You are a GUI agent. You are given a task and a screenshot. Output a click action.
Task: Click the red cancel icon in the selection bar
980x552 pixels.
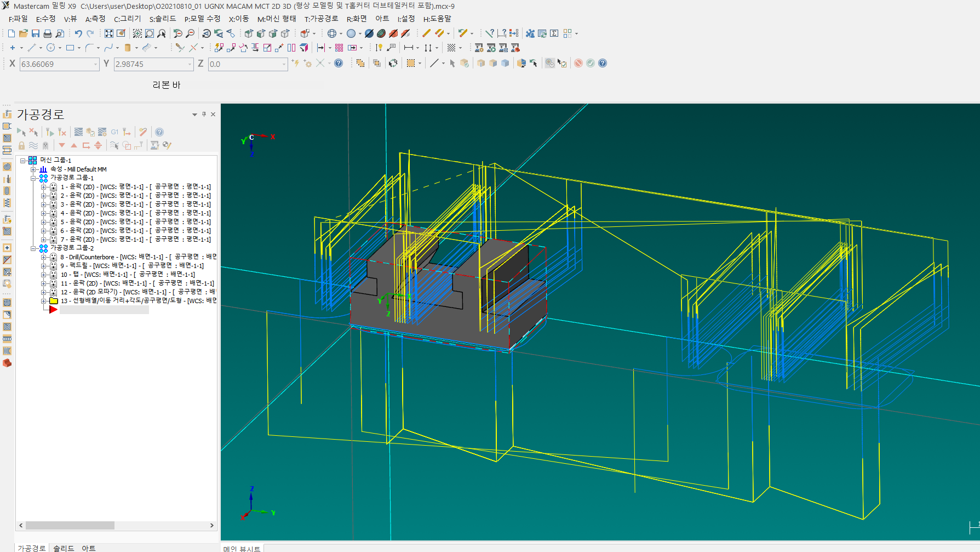578,63
